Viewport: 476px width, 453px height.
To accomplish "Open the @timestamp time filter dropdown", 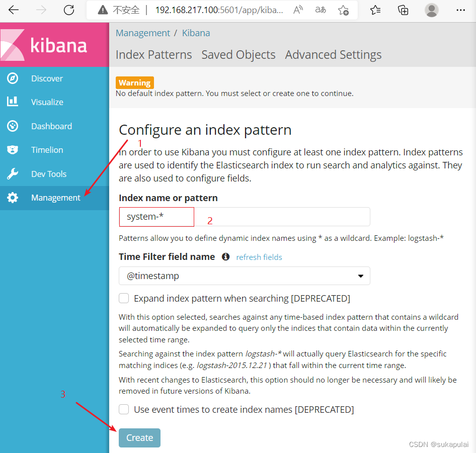I will [245, 276].
